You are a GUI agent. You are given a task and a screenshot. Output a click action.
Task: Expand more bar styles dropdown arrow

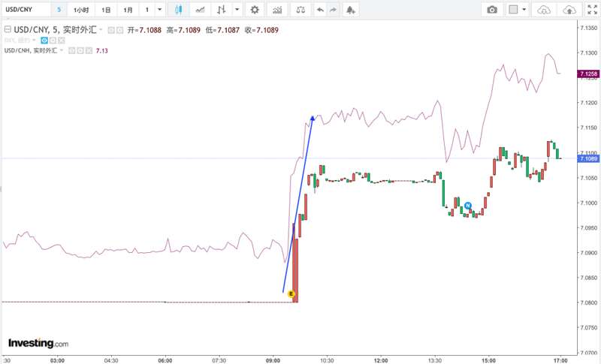(x=237, y=10)
